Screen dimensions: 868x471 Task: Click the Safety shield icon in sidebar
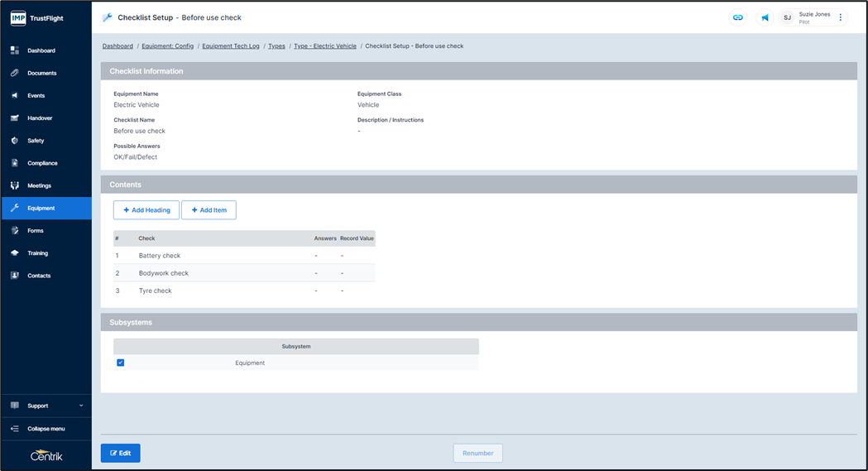pyautogui.click(x=15, y=141)
